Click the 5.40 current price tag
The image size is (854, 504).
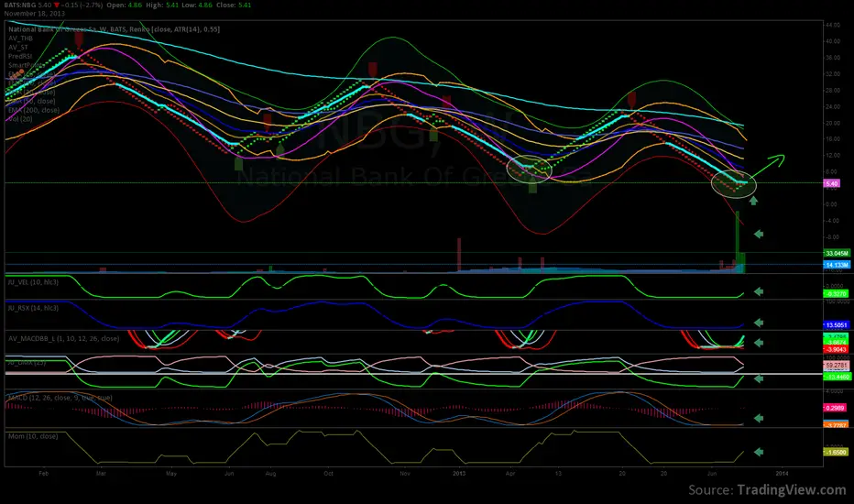(832, 184)
